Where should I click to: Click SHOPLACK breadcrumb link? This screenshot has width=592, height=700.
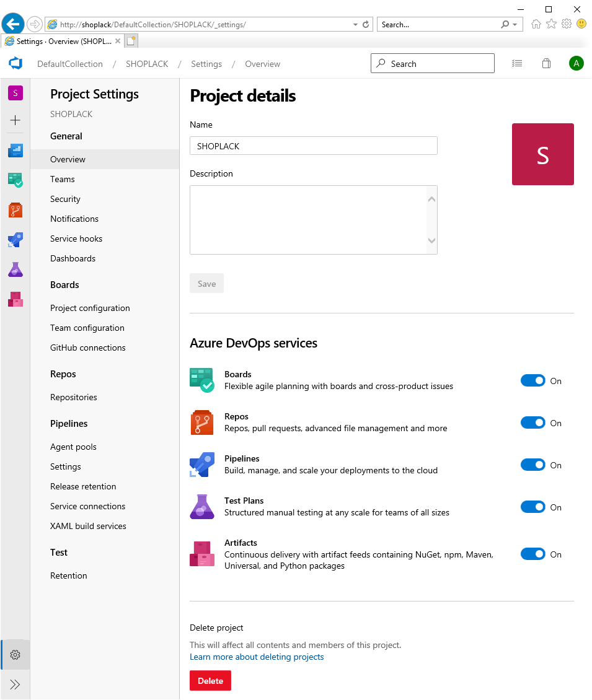[147, 64]
